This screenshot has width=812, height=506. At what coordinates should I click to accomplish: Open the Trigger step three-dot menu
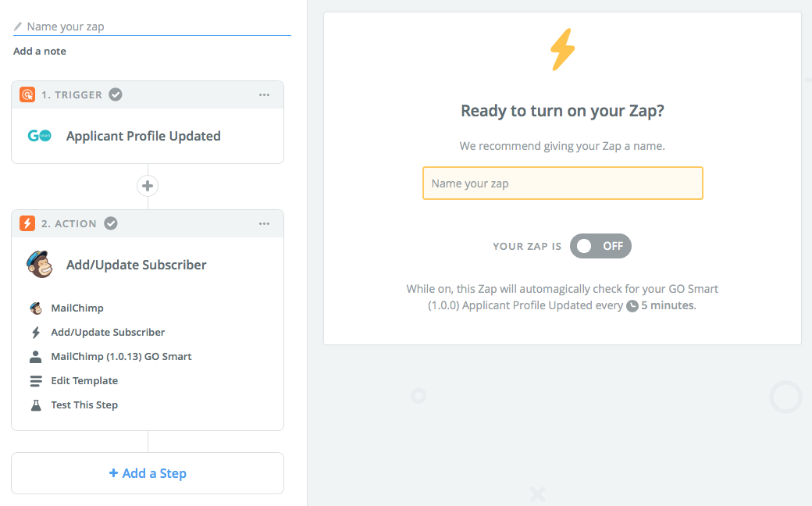click(x=264, y=94)
